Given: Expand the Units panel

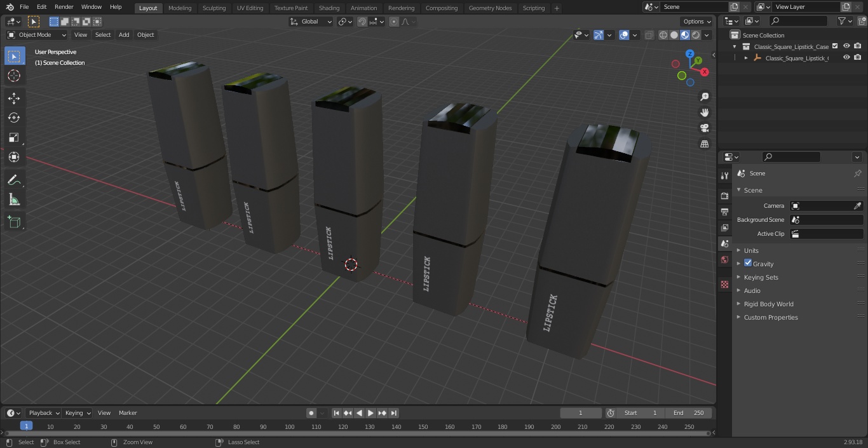Looking at the screenshot, I should tap(750, 250).
